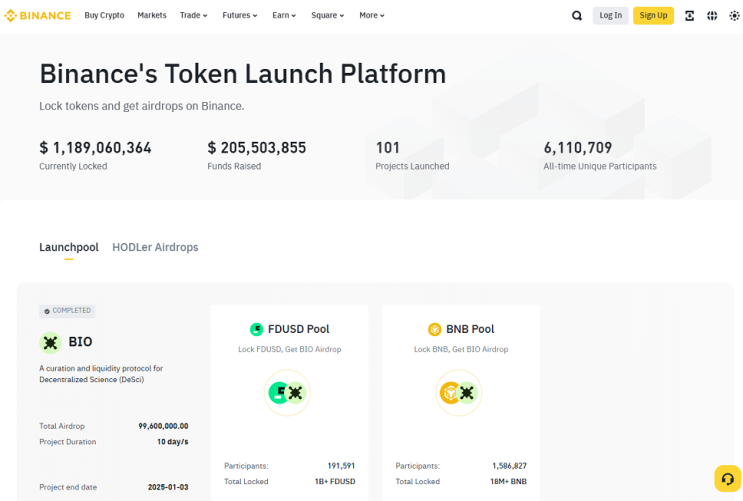The height and width of the screenshot is (501, 743).
Task: Click the Binance logo
Action: [37, 16]
